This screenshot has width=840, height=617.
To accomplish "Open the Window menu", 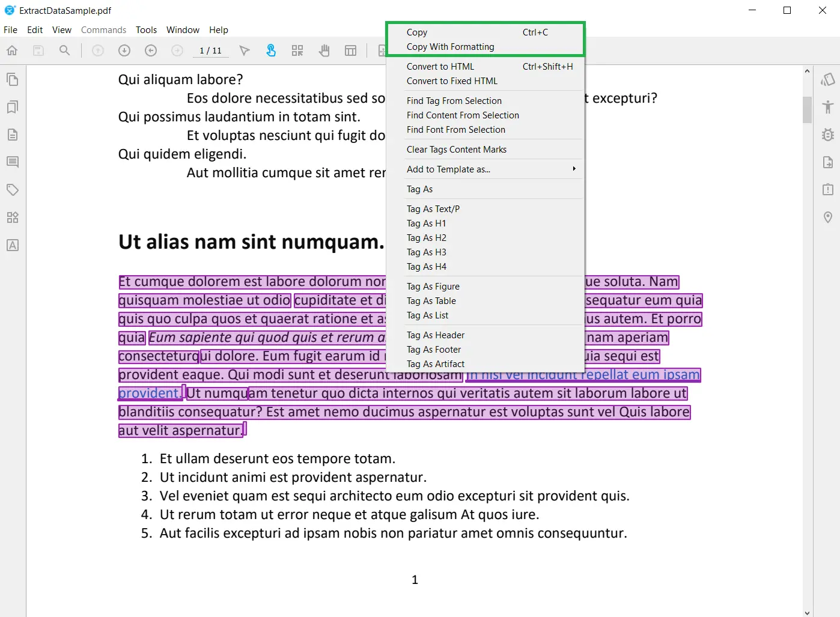I will (x=183, y=30).
